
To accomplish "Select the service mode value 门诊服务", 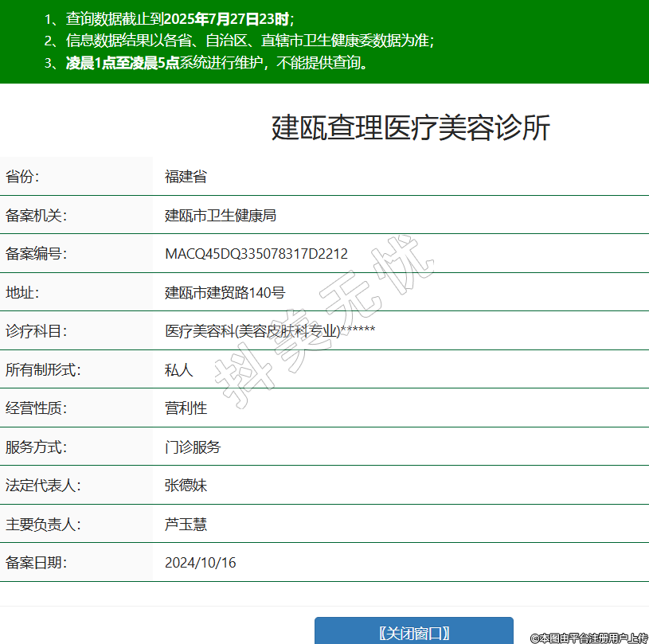I will 193,447.
